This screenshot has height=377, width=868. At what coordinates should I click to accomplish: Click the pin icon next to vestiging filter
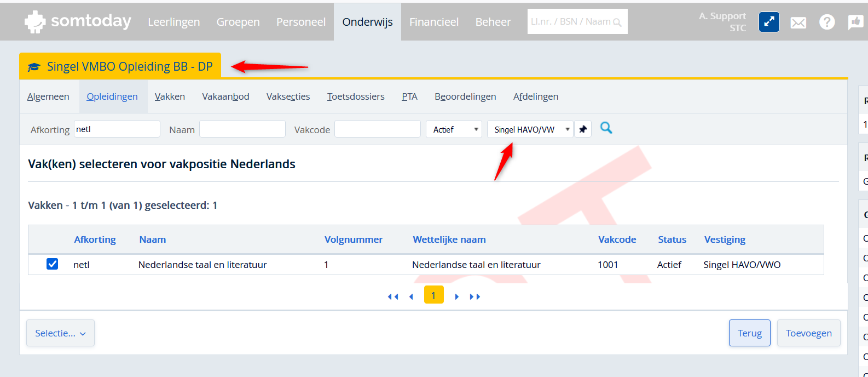(x=583, y=129)
